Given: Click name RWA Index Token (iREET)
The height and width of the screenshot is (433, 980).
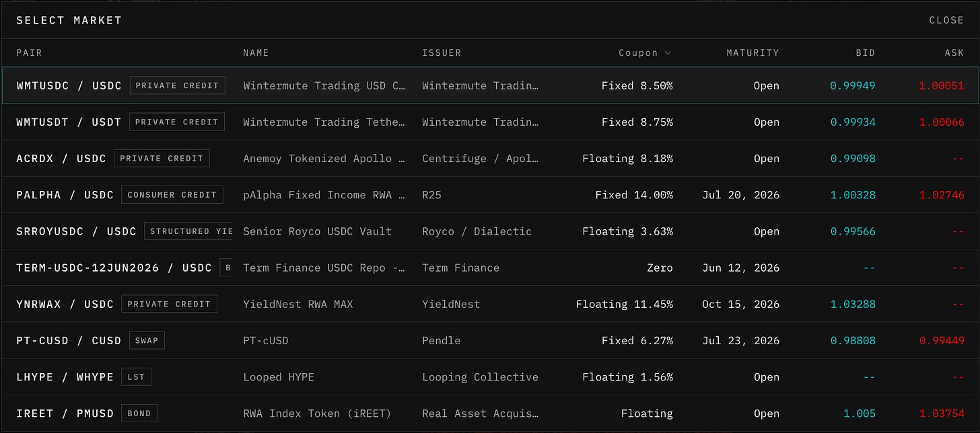Looking at the screenshot, I should pos(317,414).
